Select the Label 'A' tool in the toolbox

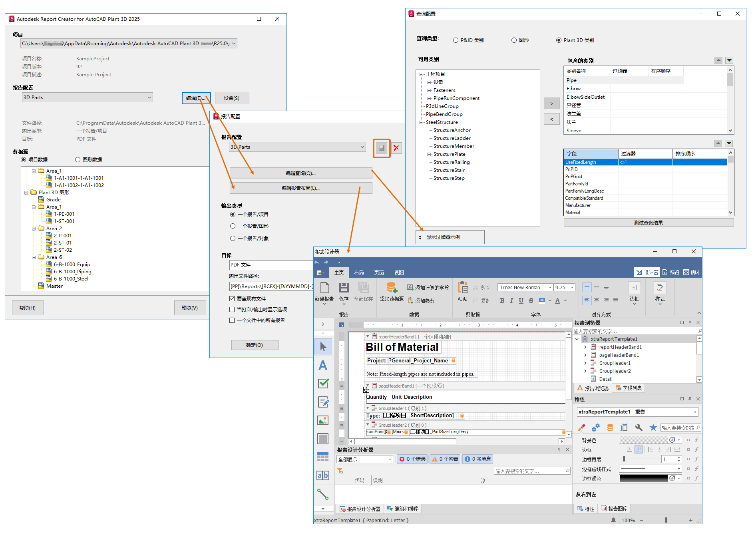[x=323, y=365]
